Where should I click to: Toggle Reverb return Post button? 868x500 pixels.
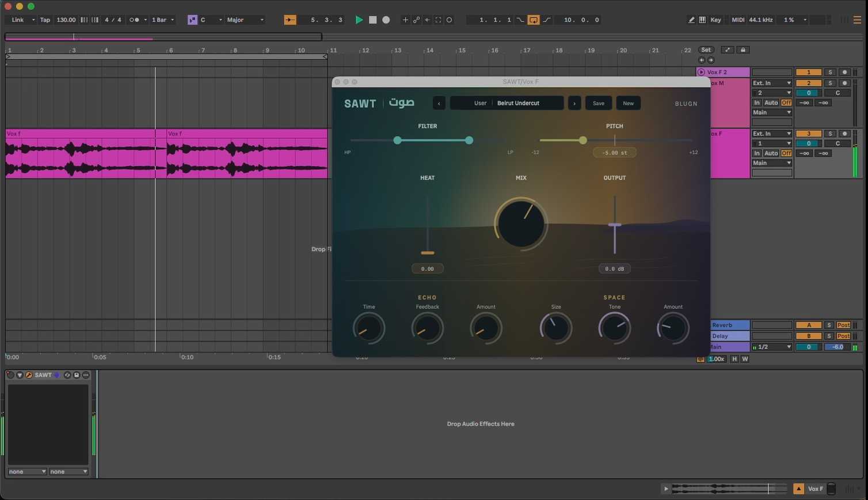point(843,325)
